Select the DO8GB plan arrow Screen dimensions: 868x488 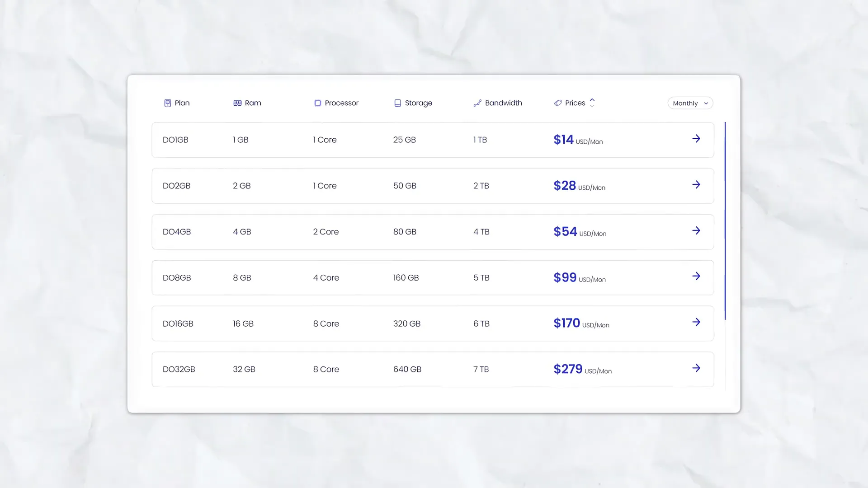(696, 276)
